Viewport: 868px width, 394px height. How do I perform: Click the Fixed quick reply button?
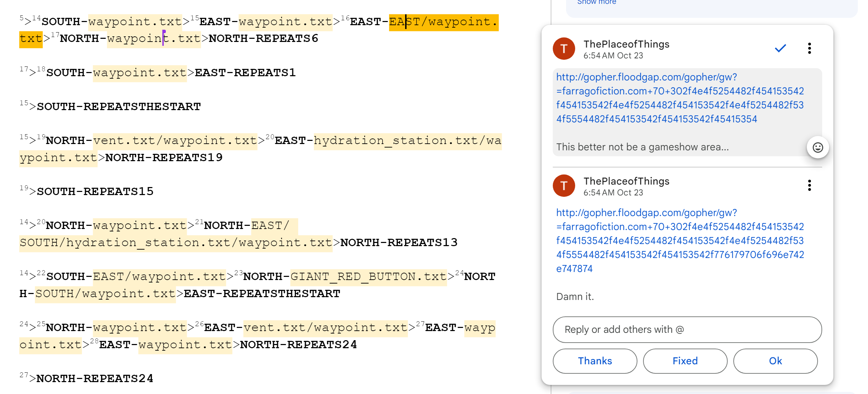(x=685, y=361)
